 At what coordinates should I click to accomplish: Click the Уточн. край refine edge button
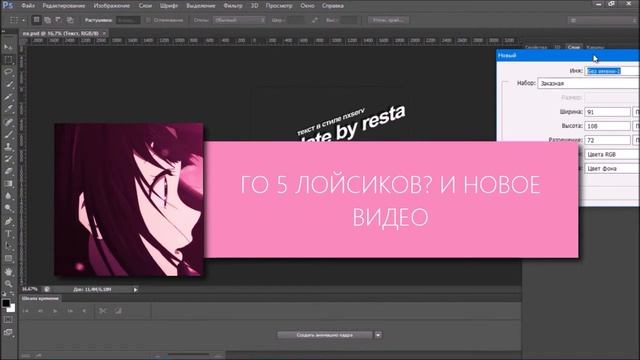click(388, 20)
